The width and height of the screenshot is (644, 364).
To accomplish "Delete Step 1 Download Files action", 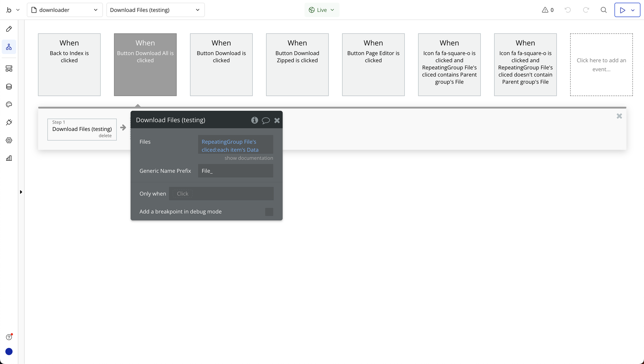I will click(x=105, y=136).
